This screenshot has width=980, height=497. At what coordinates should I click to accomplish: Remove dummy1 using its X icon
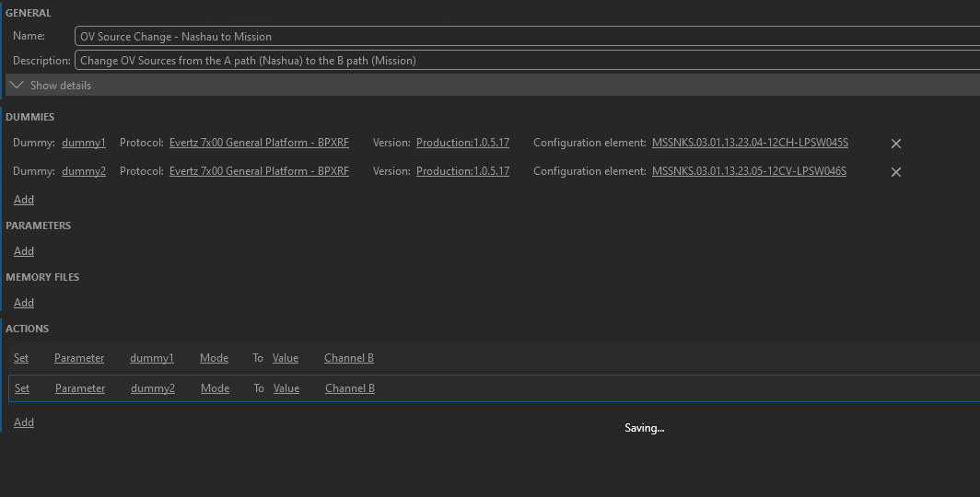tap(895, 144)
